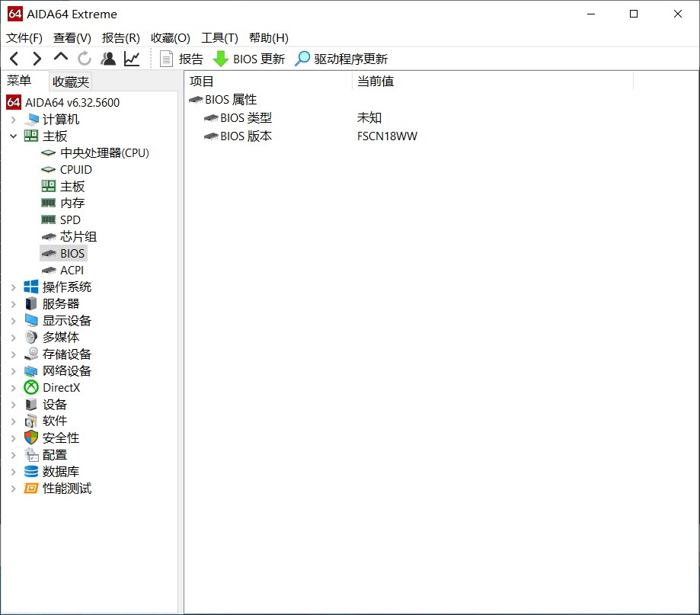The width and height of the screenshot is (700, 615).
Task: Click the chipset (芯片组) icon
Action: [48, 237]
